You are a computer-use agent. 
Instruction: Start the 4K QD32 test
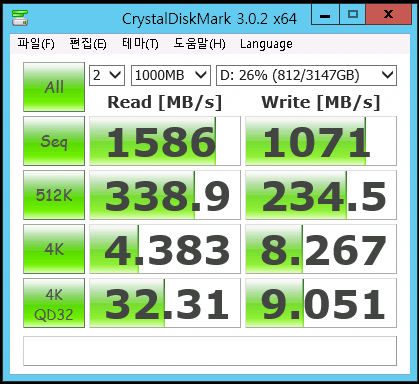pos(54,303)
